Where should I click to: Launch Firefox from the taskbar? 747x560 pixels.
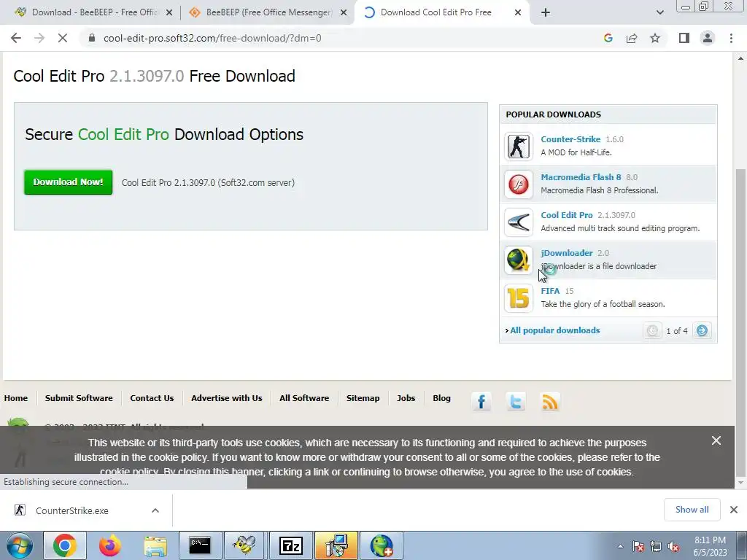point(109,545)
